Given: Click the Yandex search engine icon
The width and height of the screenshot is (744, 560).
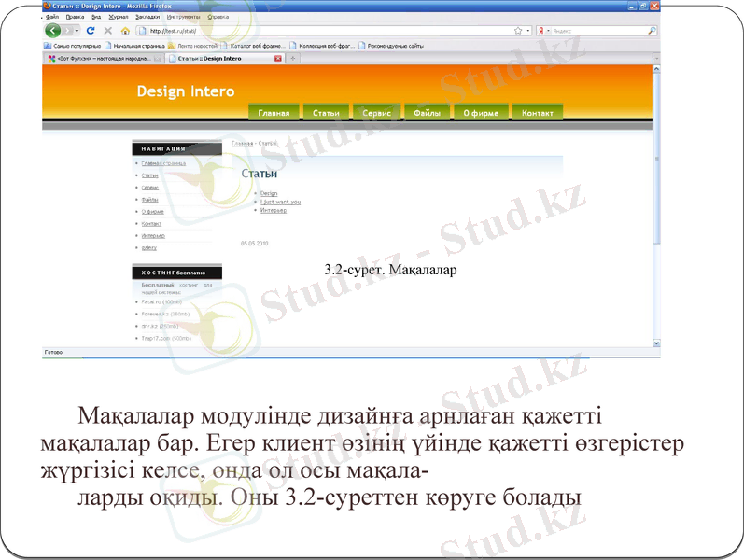Looking at the screenshot, I should pos(540,31).
